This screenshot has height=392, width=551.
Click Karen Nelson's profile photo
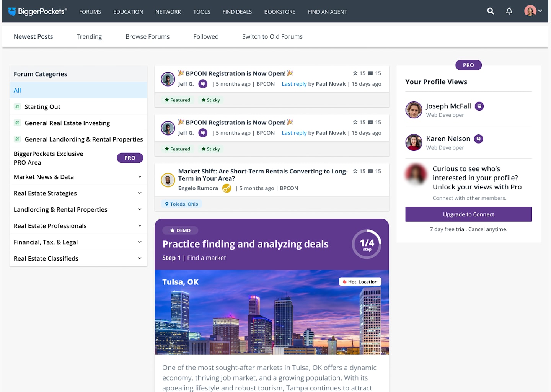coord(414,142)
